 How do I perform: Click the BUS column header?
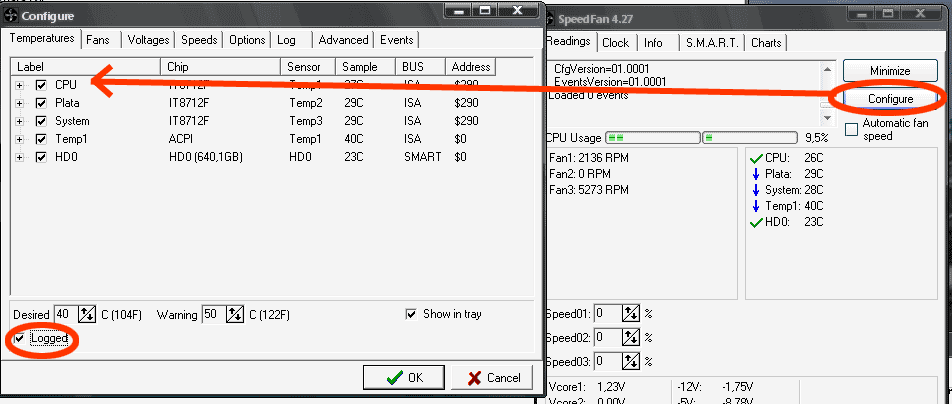pos(420,67)
